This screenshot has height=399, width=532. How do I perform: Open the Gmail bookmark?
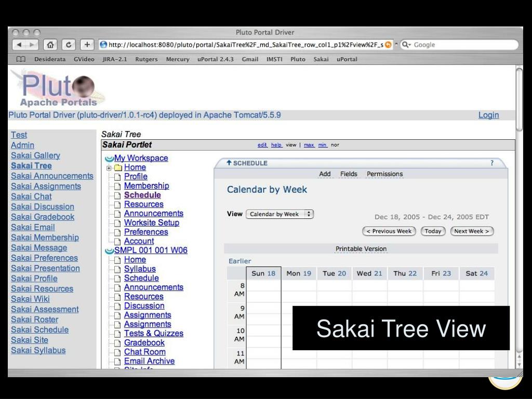(x=250, y=59)
